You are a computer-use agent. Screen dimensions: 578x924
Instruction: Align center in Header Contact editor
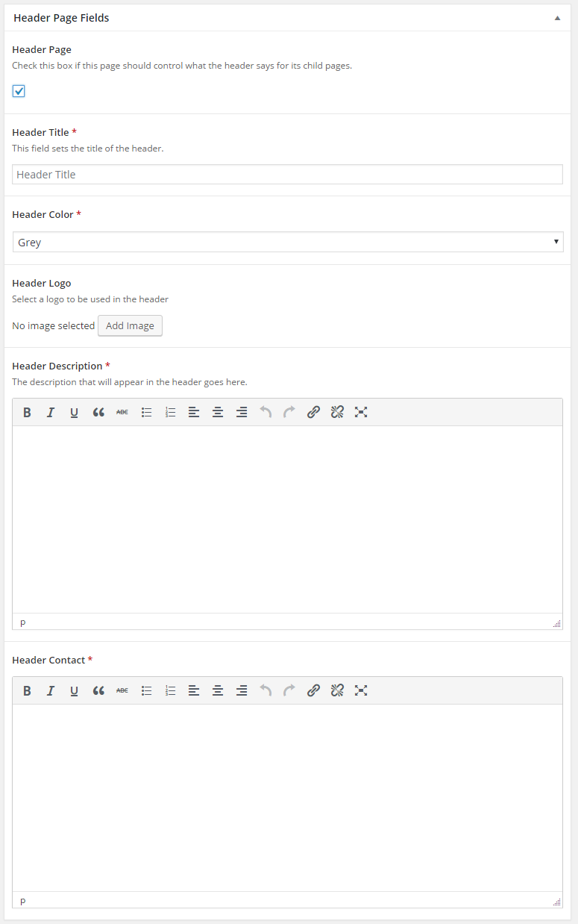coord(218,690)
